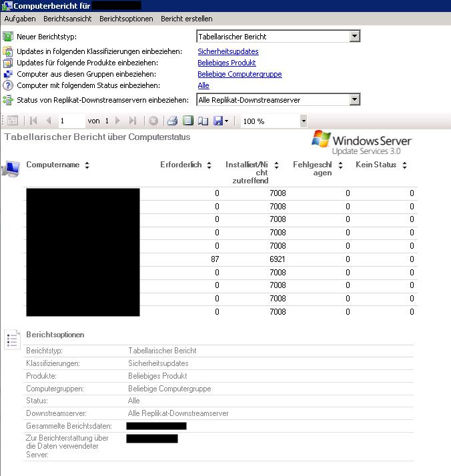Image resolution: width=451 pixels, height=476 pixels.
Task: Switch to print layout view icon
Action: [x=188, y=121]
